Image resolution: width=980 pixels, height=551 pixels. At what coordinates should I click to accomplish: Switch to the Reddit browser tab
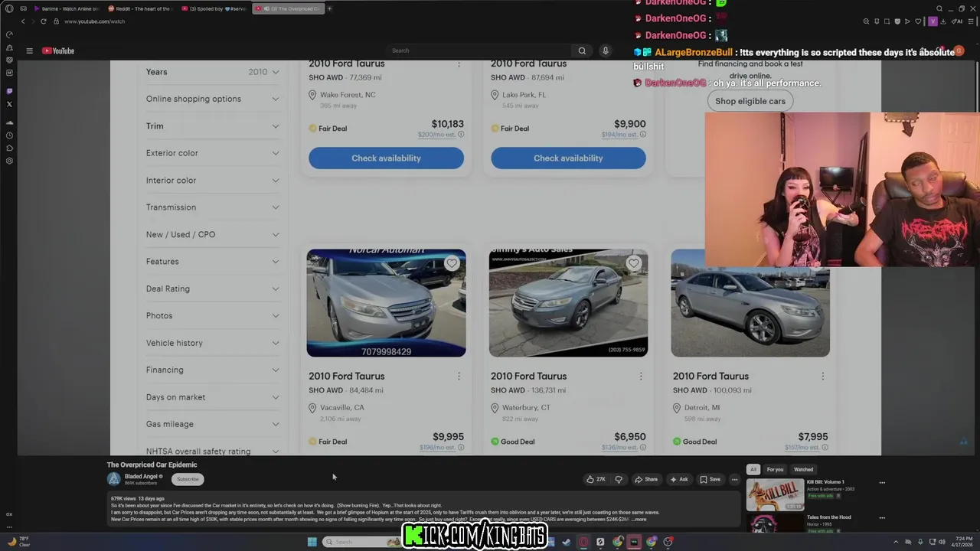141,8
